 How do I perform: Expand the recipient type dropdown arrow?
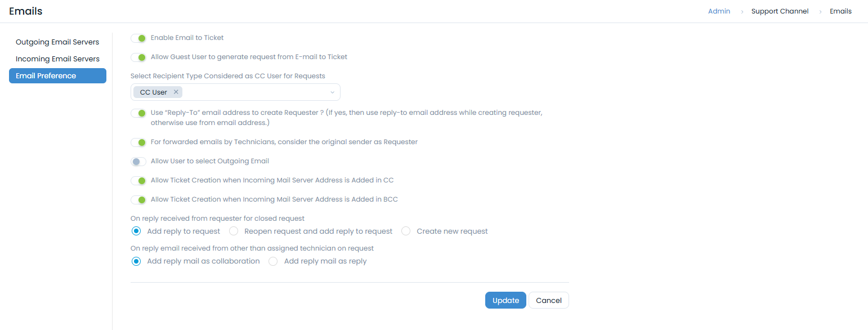click(x=332, y=92)
